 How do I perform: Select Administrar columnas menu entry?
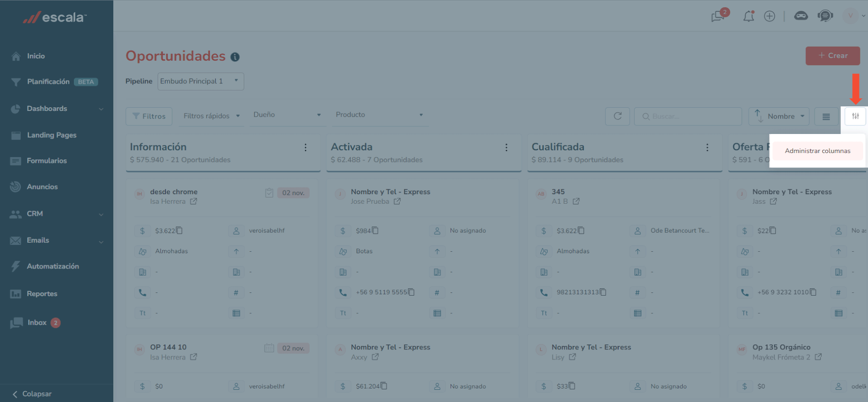[817, 151]
